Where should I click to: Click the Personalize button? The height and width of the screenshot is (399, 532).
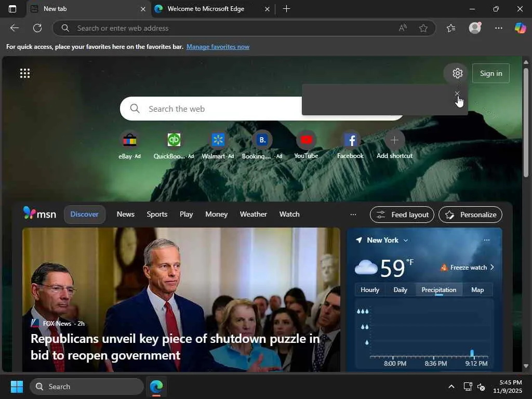tap(470, 215)
